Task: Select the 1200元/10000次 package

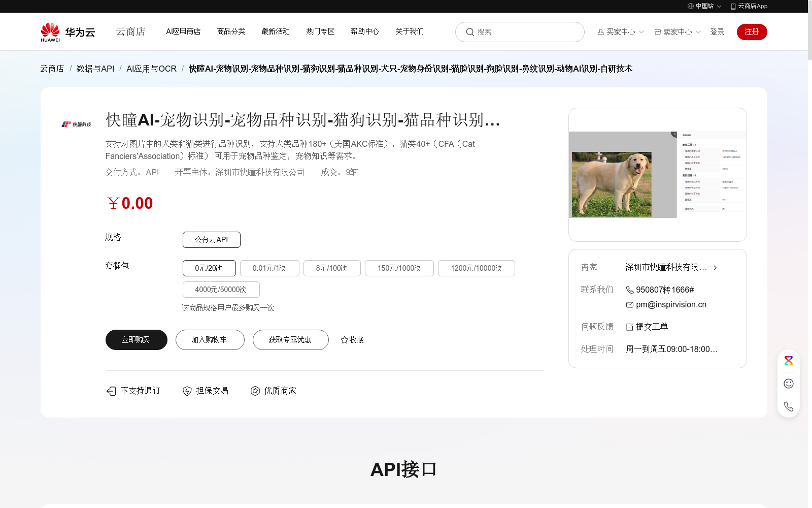Action: (477, 268)
